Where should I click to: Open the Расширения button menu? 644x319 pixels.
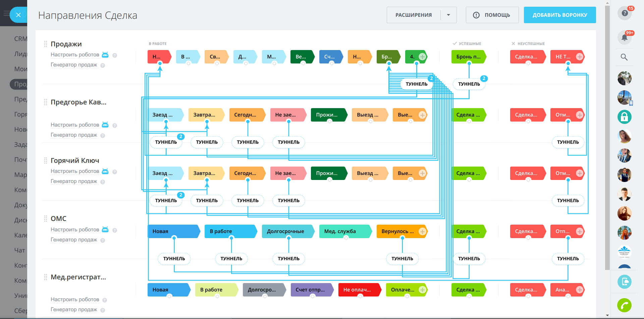pos(413,15)
